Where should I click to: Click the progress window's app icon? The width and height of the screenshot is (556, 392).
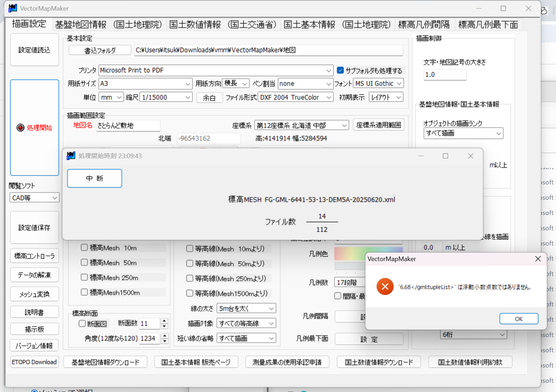(x=71, y=156)
